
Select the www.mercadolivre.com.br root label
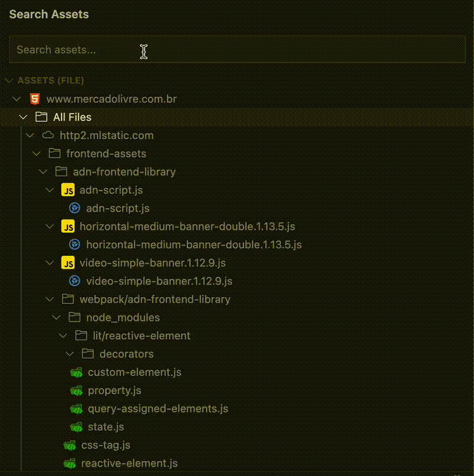point(111,99)
